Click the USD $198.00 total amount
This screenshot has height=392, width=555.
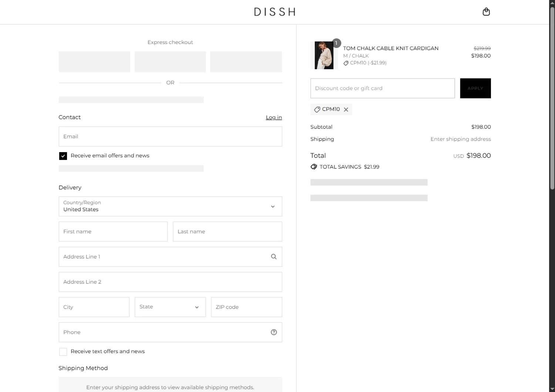tap(472, 156)
